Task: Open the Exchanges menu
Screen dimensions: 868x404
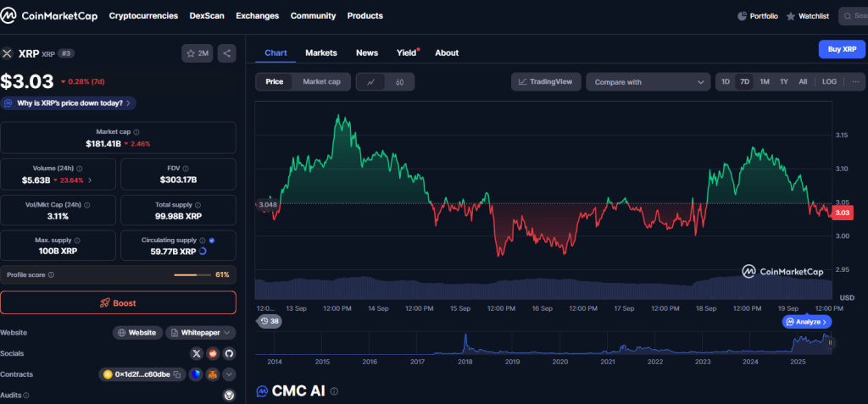Action: click(x=257, y=15)
